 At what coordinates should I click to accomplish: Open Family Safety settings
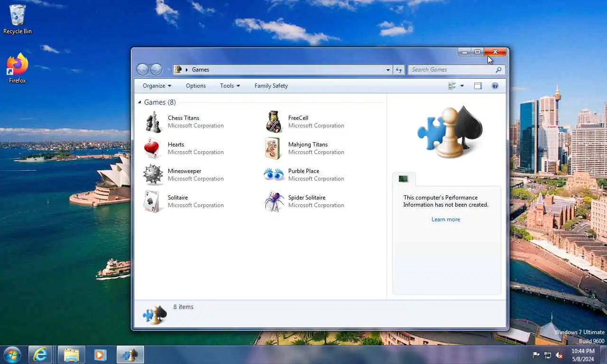click(x=271, y=86)
